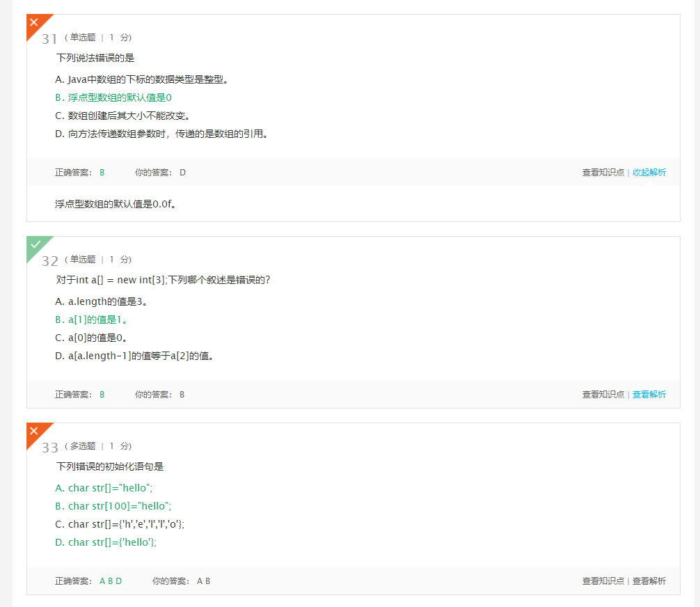Select option C 数组创建后其大小不能改变

(123, 116)
